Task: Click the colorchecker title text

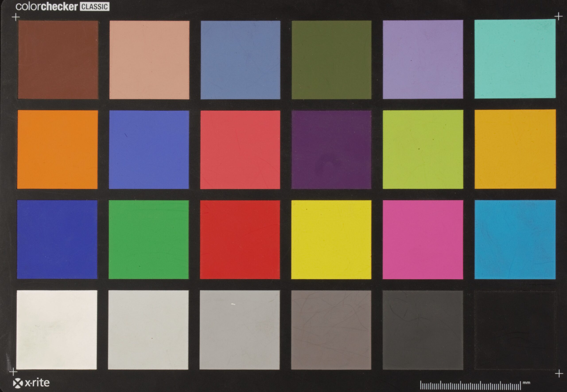Action: point(47,7)
